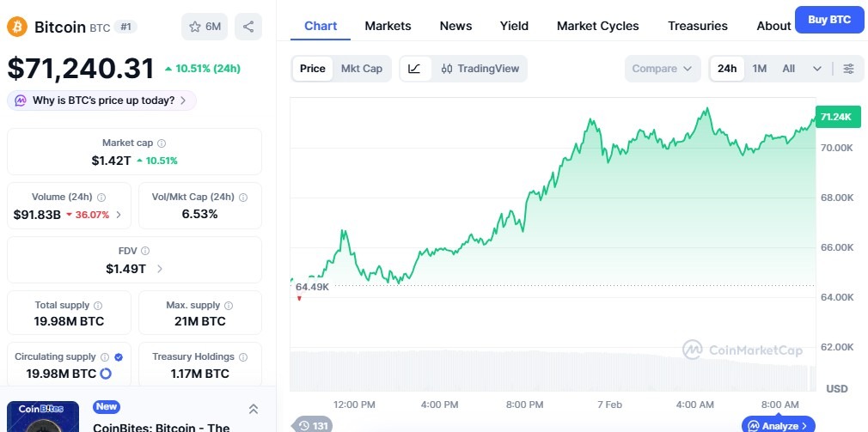Click the Max. supply info icon
868x432 pixels.
[229, 306]
